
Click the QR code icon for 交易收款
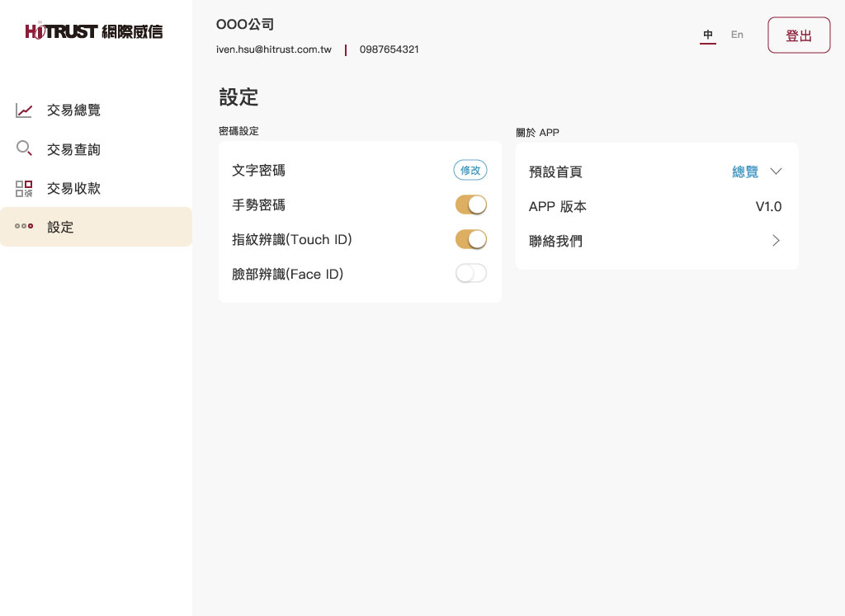point(24,188)
